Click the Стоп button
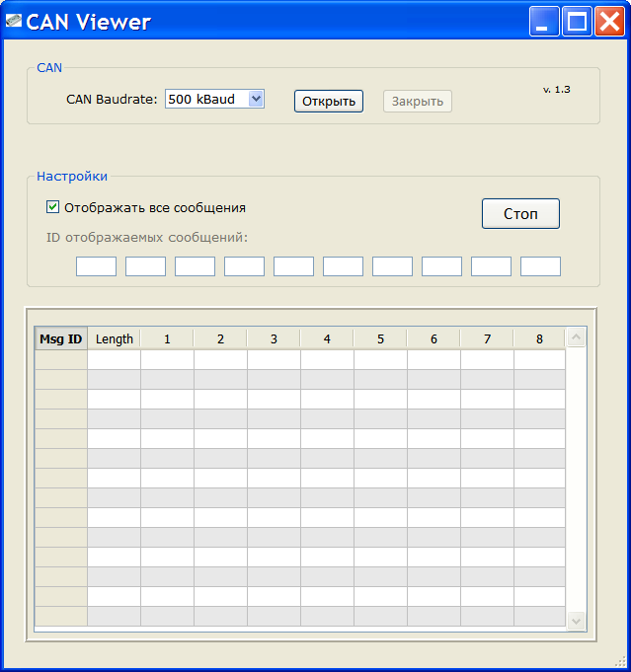Image resolution: width=631 pixels, height=672 pixels. click(x=520, y=213)
